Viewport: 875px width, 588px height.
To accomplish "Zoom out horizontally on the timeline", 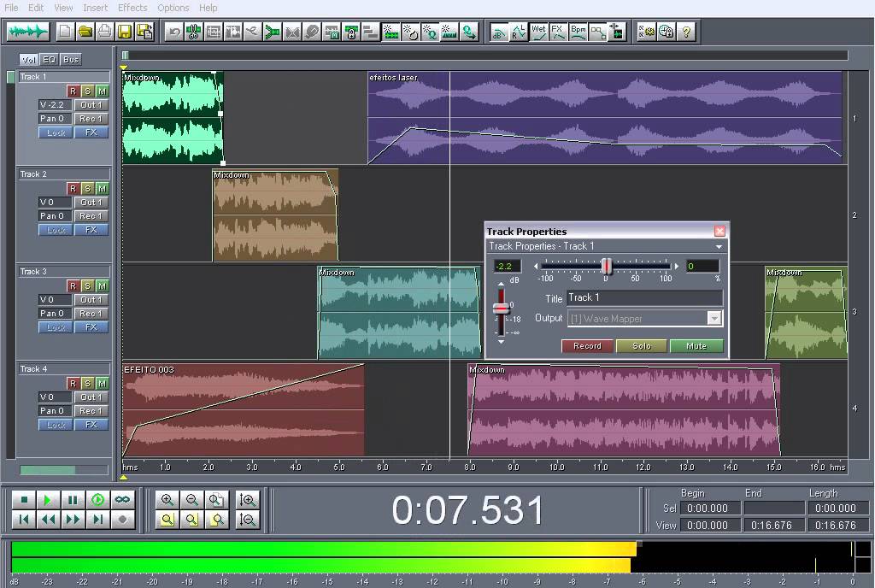I will (x=191, y=500).
